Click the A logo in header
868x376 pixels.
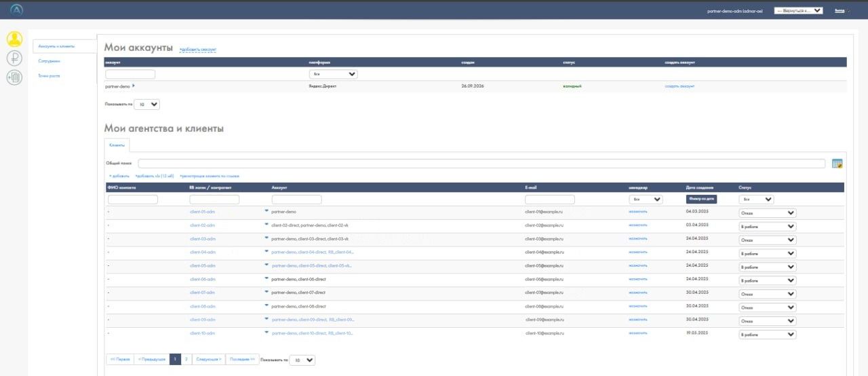coord(16,10)
